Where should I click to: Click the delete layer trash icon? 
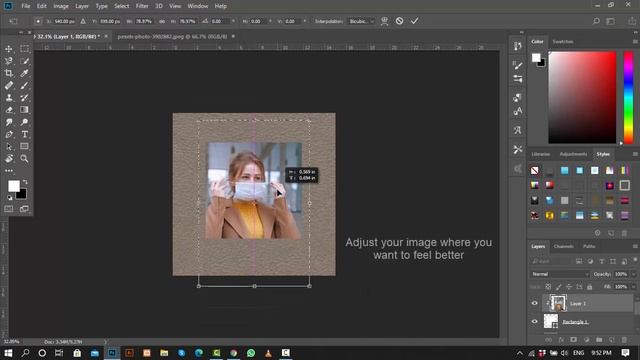pos(624,340)
